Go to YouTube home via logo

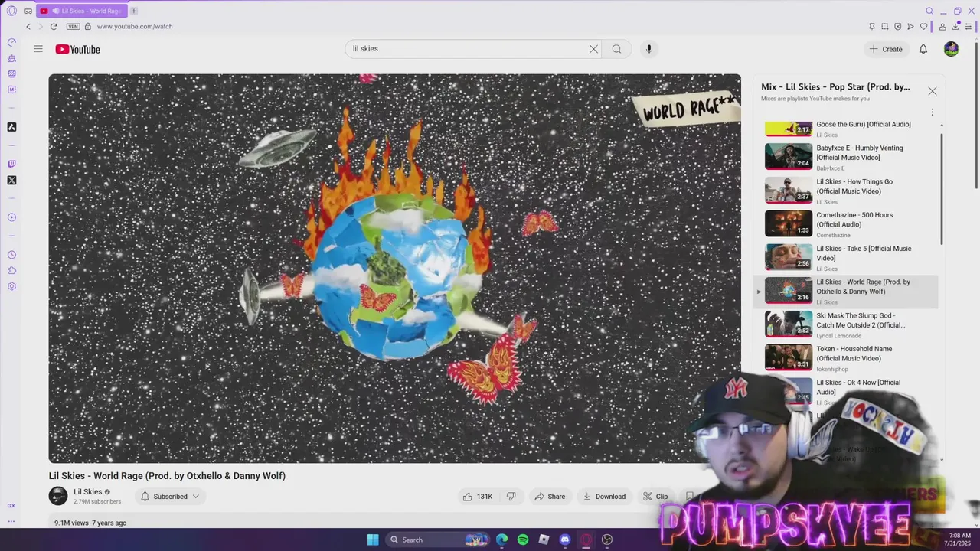click(x=77, y=49)
